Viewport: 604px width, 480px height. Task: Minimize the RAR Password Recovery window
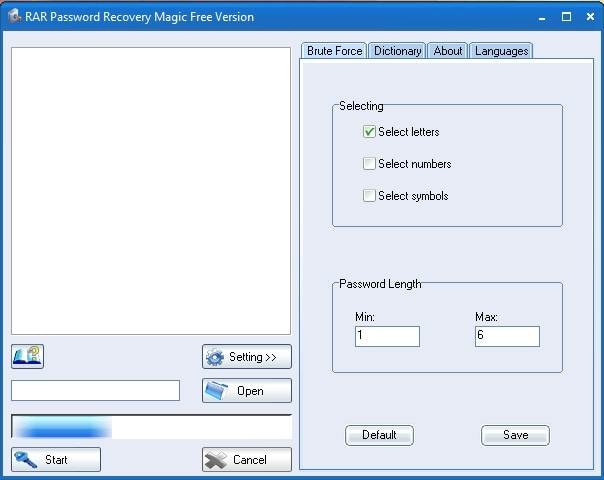(x=542, y=17)
